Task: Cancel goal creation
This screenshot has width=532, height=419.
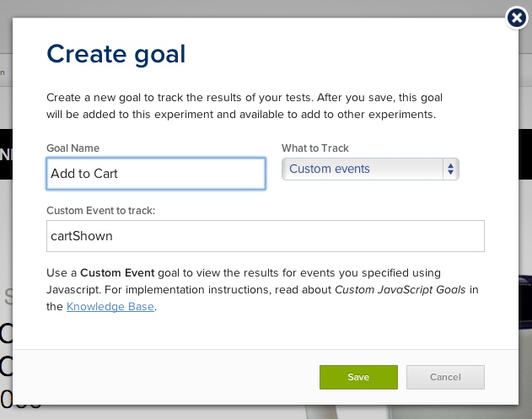Action: coord(444,377)
